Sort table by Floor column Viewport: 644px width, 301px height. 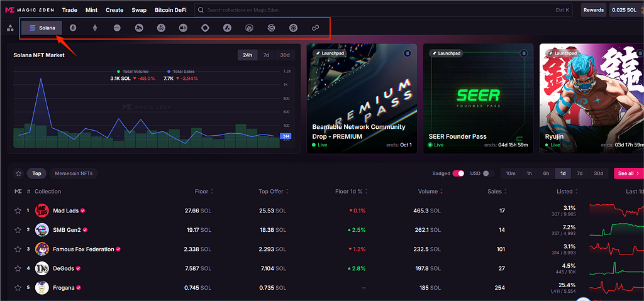click(x=201, y=191)
